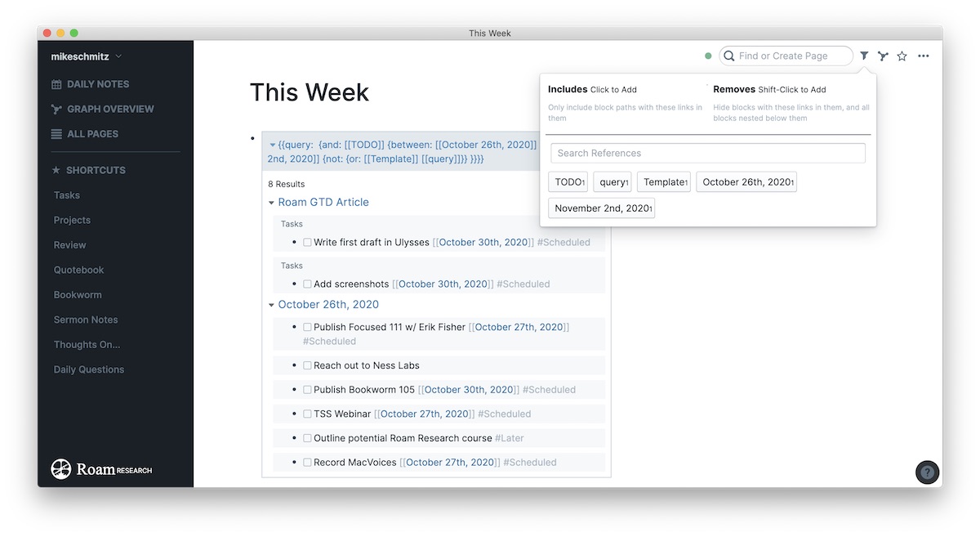Check 'Publish Focused 111 w/ Erik Fisher'

(307, 327)
